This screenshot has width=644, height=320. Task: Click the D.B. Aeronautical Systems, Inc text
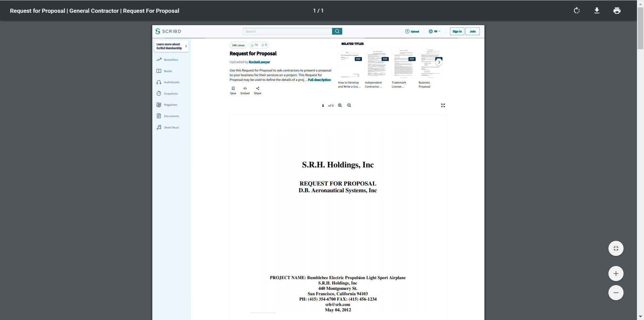coord(338,191)
